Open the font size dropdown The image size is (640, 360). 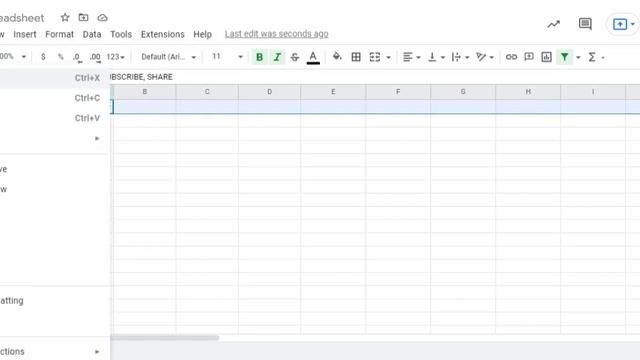pyautogui.click(x=227, y=57)
